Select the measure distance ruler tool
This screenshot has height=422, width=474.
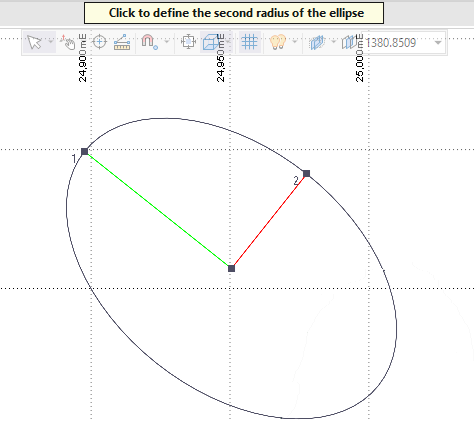pos(122,42)
